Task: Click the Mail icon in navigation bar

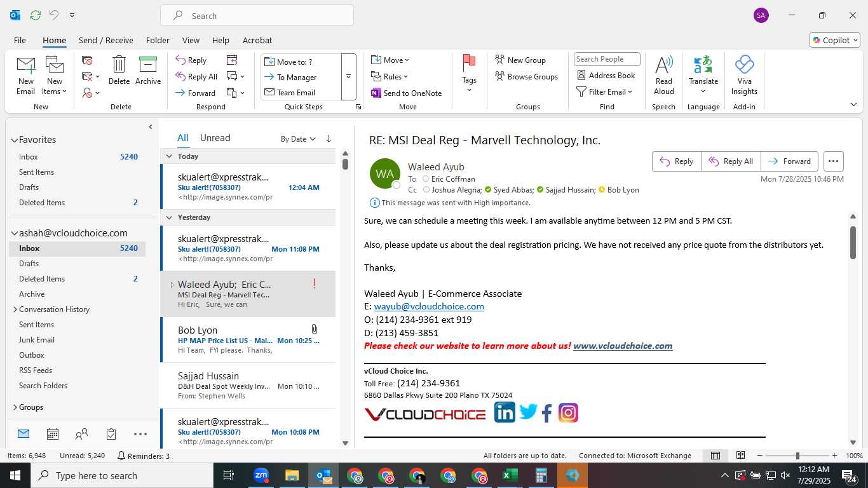Action: click(24, 434)
